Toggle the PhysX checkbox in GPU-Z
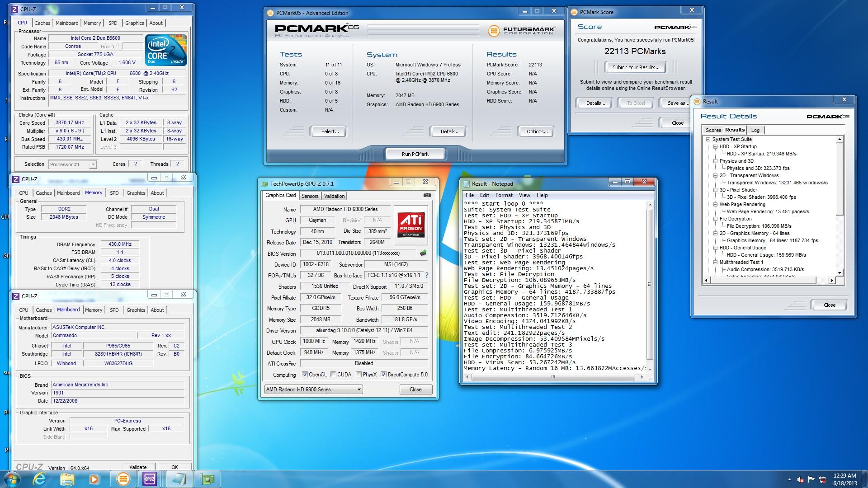 [x=359, y=375]
